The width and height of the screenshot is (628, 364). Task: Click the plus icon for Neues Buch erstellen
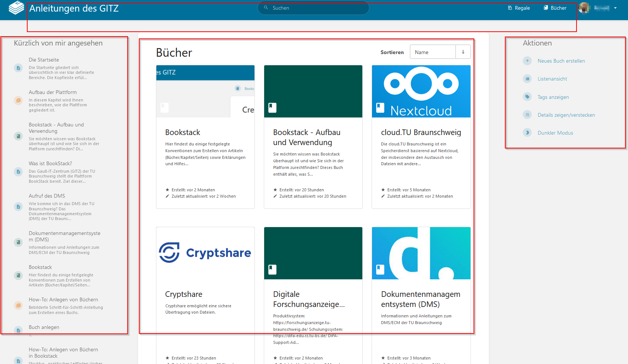527,61
